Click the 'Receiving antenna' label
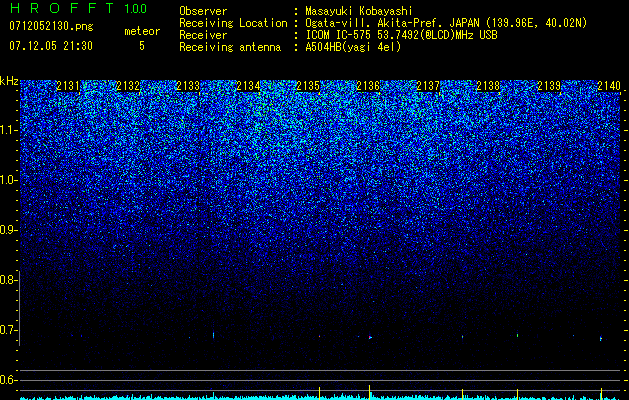 [x=230, y=47]
